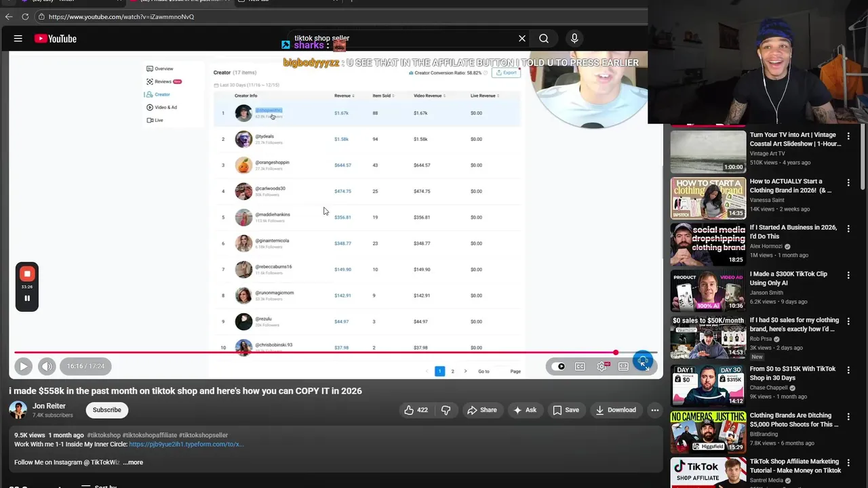This screenshot has width=868, height=488.
Task: Dislike the video with the thumbs down
Action: coord(446,410)
